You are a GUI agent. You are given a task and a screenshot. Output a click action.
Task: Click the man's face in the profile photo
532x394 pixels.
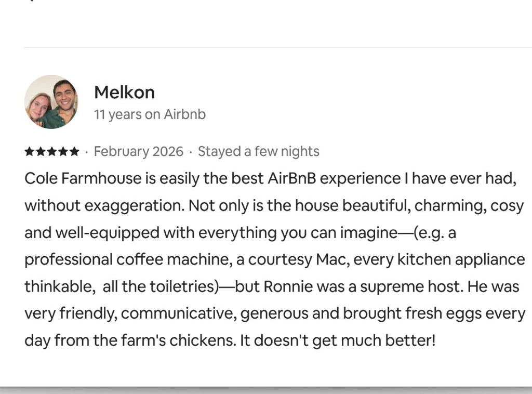65,97
